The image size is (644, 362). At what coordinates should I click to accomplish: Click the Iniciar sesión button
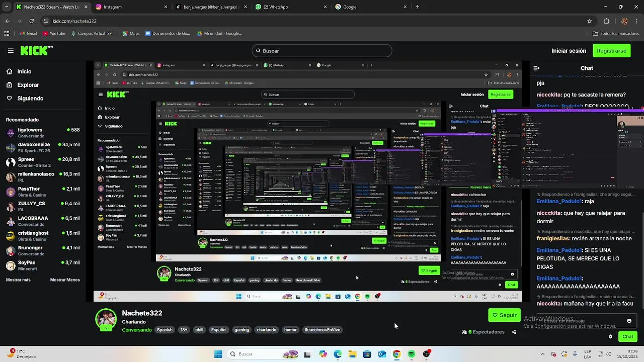pyautogui.click(x=569, y=51)
